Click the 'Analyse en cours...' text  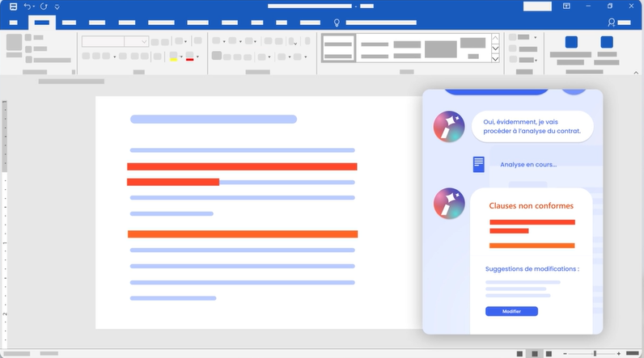click(x=527, y=165)
